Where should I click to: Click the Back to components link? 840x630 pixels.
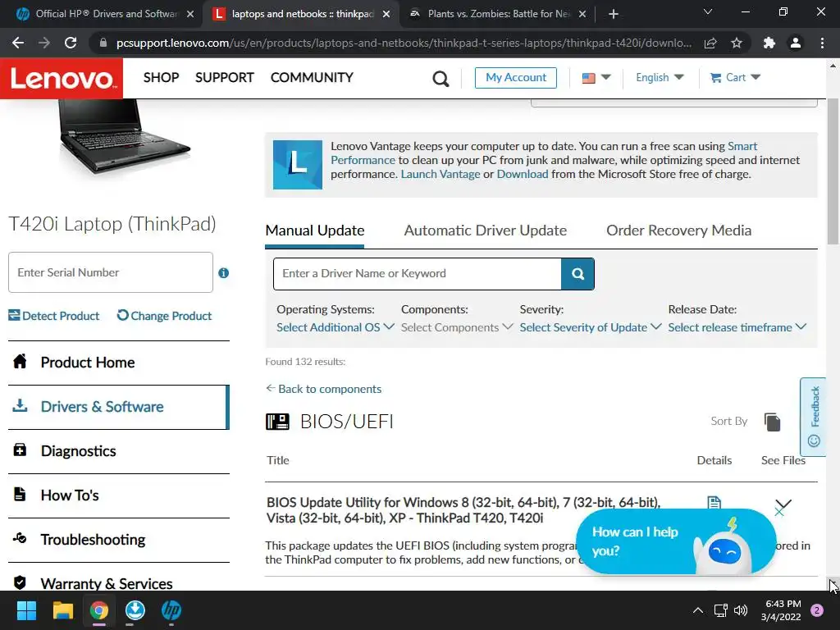[323, 389]
